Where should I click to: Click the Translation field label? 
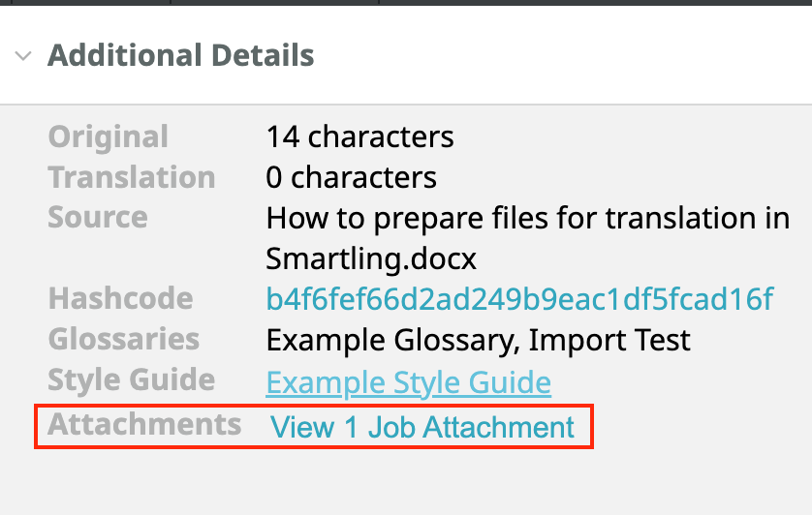click(132, 177)
